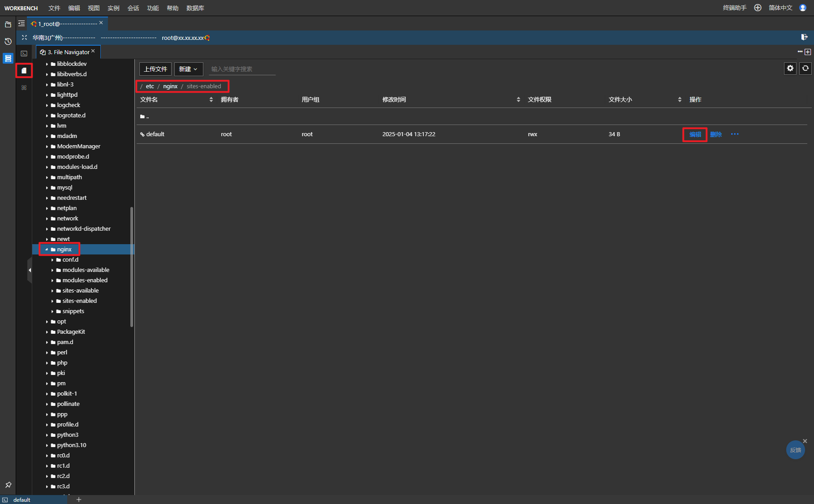Click 删除 for default file
The height and width of the screenshot is (504, 814).
tap(716, 134)
